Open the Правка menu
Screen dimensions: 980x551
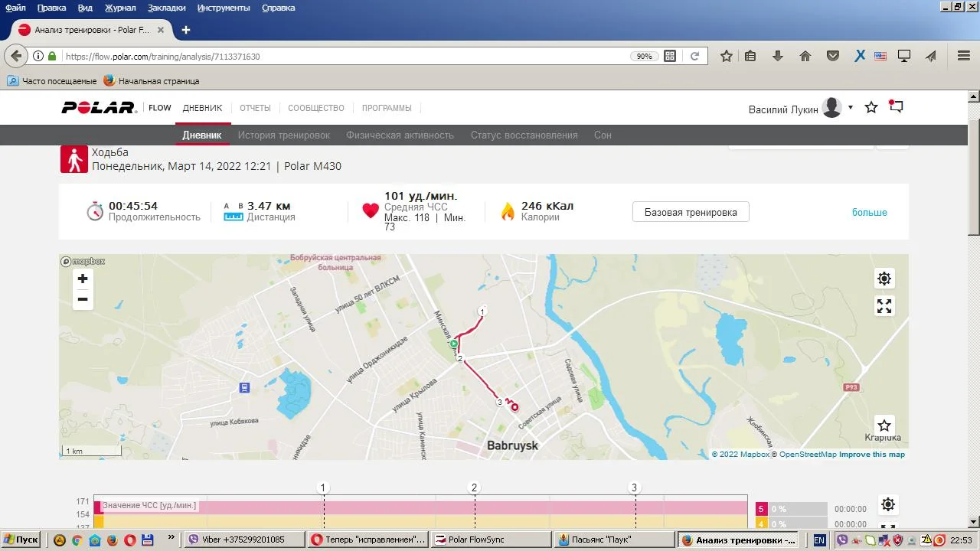[51, 8]
